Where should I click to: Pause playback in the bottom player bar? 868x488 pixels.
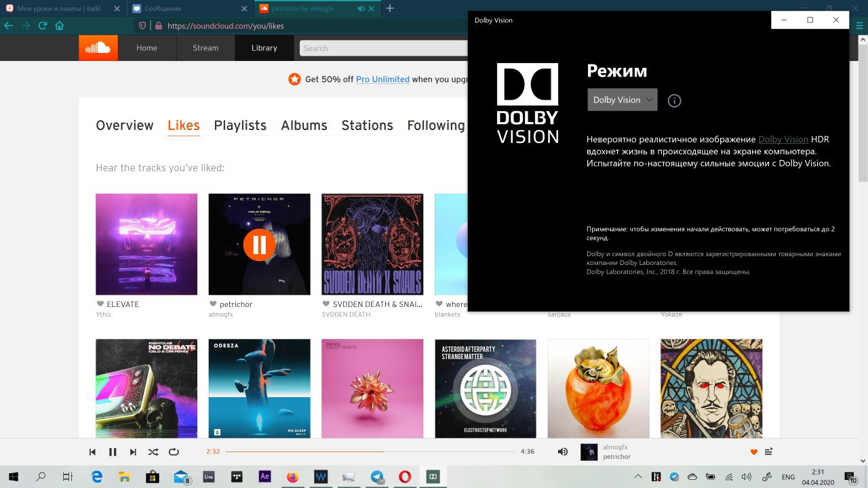point(113,452)
